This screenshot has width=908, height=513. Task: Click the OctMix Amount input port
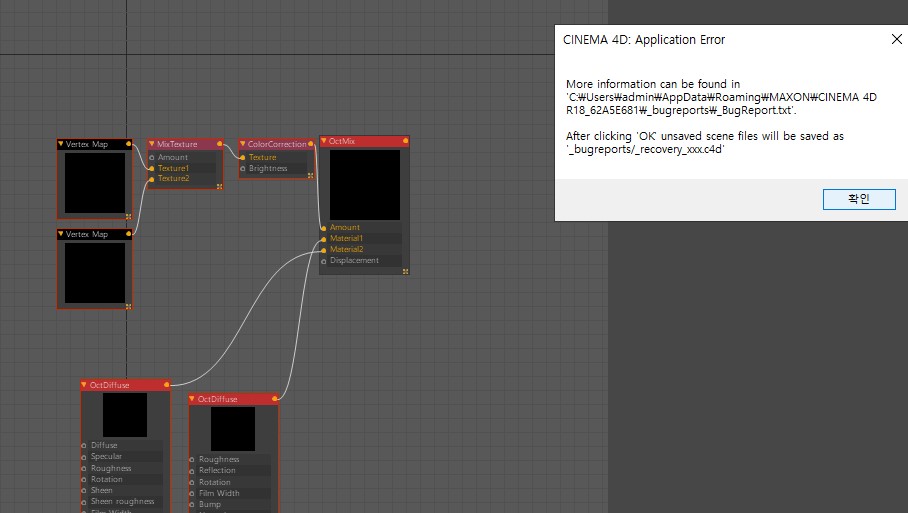tap(324, 228)
